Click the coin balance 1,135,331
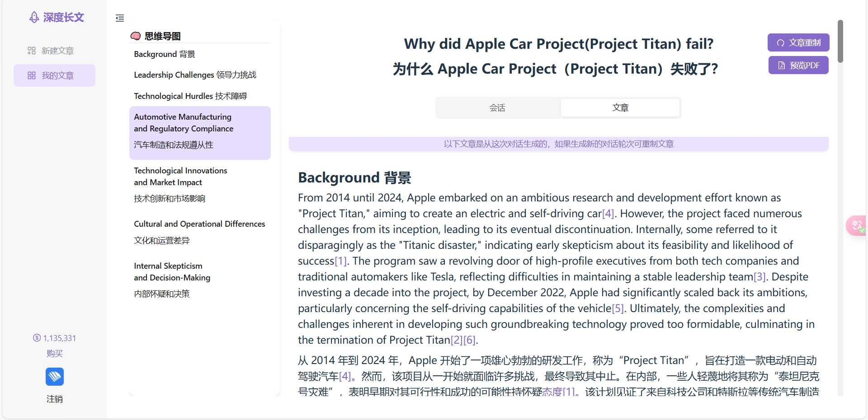 point(55,338)
